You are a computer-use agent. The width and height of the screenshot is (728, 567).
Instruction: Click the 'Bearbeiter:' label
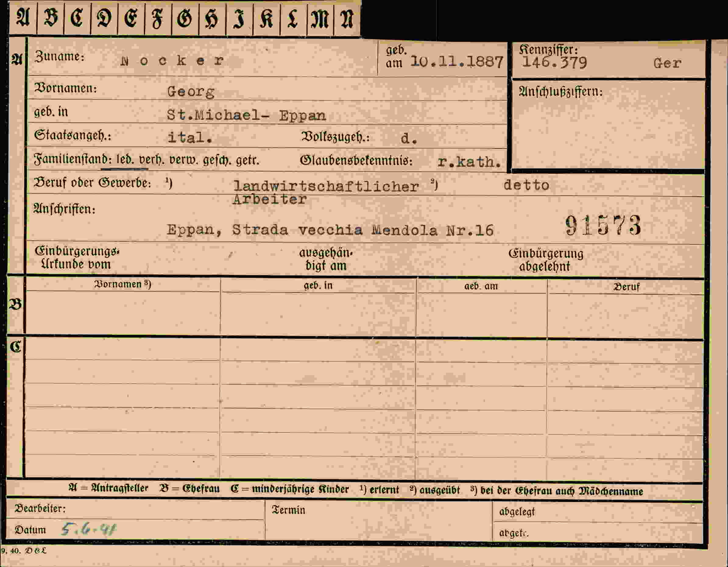(40, 508)
